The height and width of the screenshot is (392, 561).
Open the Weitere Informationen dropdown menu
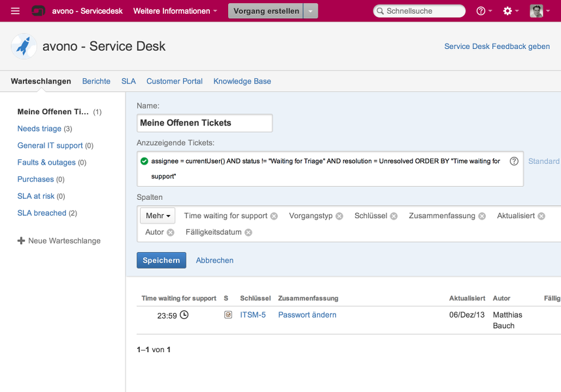pos(175,11)
